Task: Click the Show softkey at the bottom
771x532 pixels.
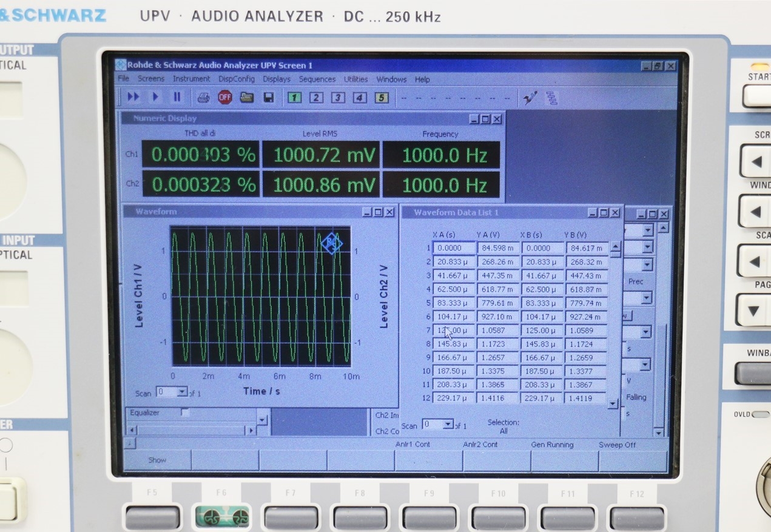Action: pyautogui.click(x=157, y=460)
